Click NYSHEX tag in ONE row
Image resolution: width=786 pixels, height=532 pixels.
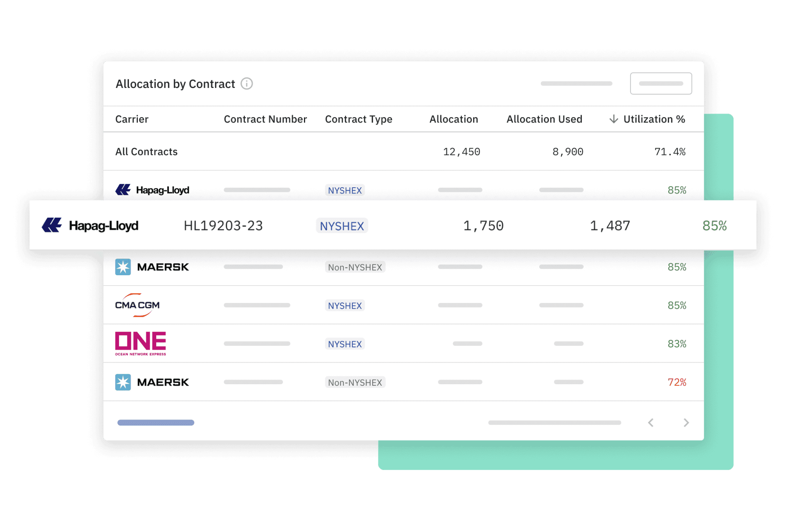click(x=345, y=344)
